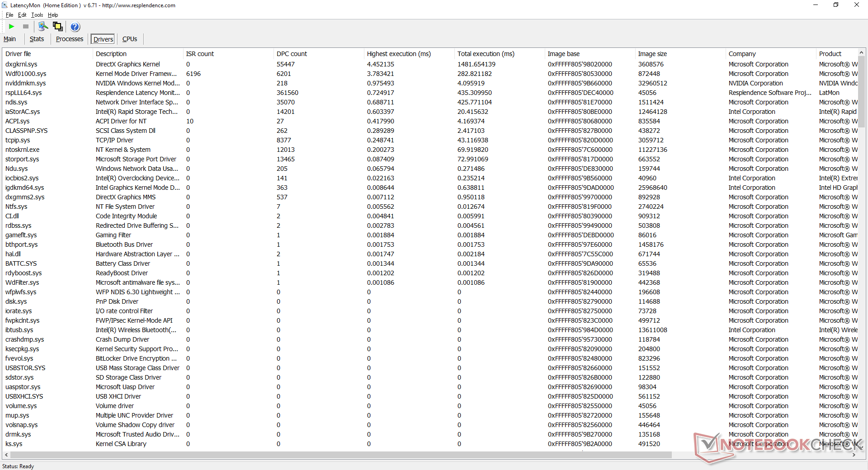Click the vertical scrollbar up arrow
Viewport: 868px width, 470px height.
click(x=862, y=52)
